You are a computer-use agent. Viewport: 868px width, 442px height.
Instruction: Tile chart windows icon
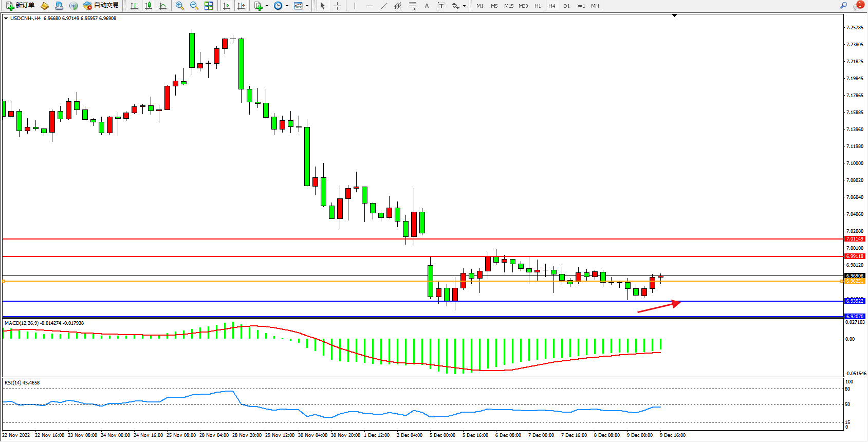[209, 6]
